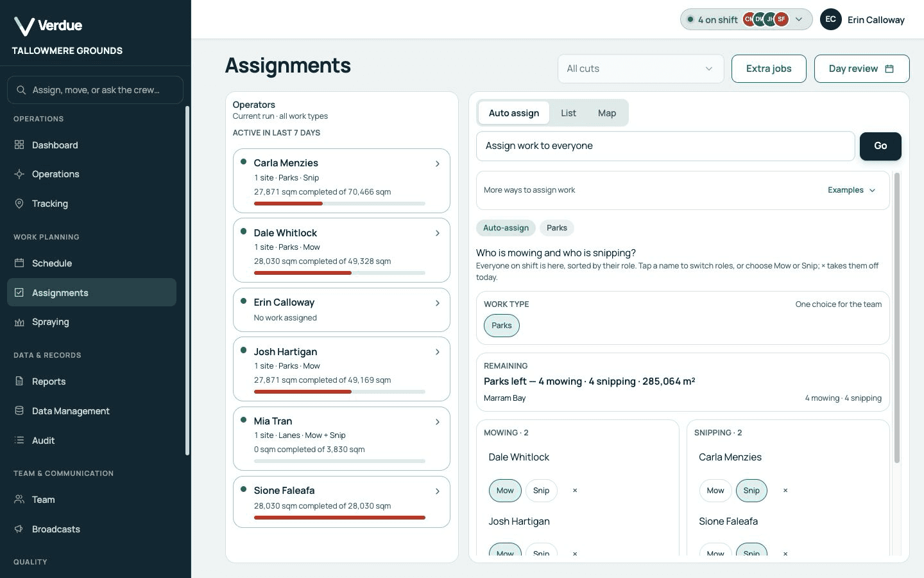Open the All cuts dropdown
924x578 pixels.
coord(640,69)
